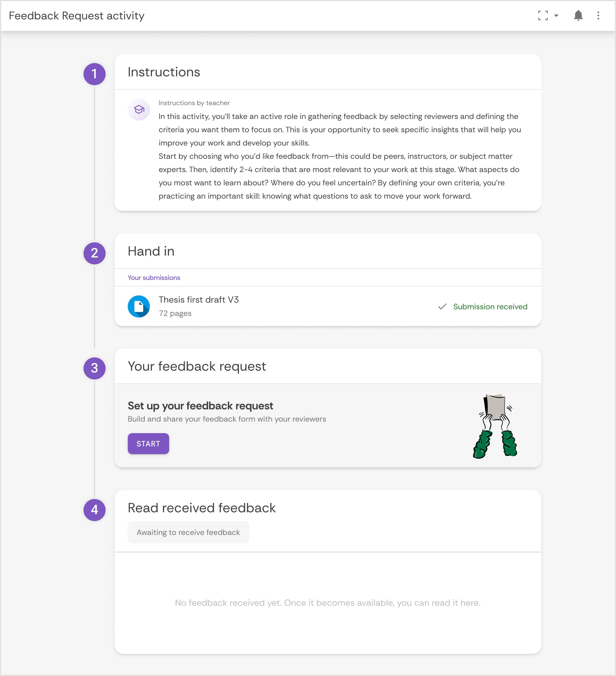
Task: Select the Instructions section header
Action: click(x=163, y=72)
